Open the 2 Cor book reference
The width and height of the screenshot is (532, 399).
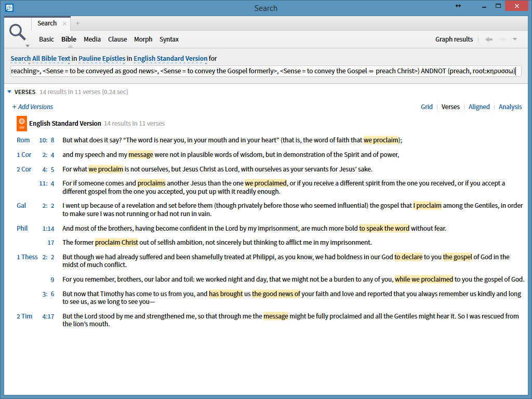[24, 169]
